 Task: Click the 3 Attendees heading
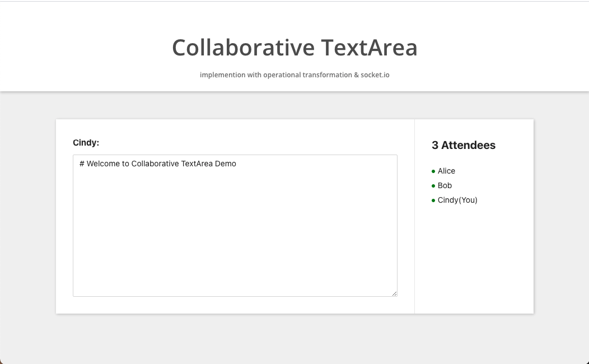(x=464, y=145)
